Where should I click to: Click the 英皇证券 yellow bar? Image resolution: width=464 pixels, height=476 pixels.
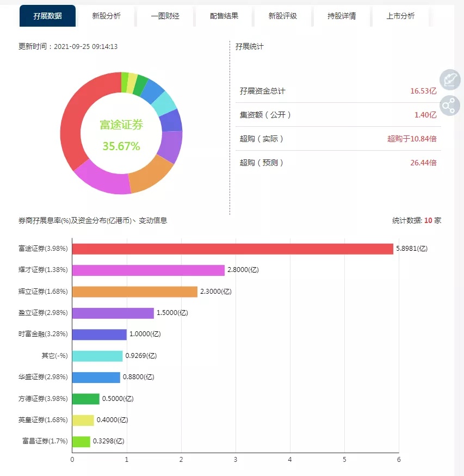click(83, 420)
